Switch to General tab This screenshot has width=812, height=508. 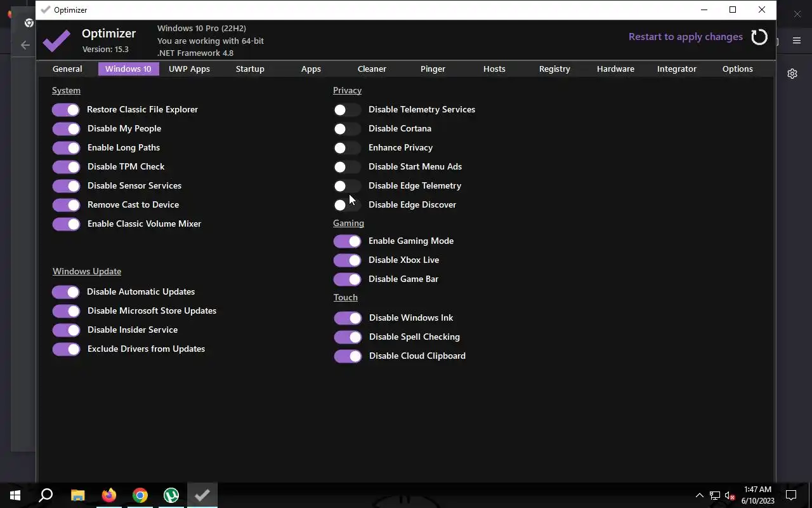pos(67,69)
